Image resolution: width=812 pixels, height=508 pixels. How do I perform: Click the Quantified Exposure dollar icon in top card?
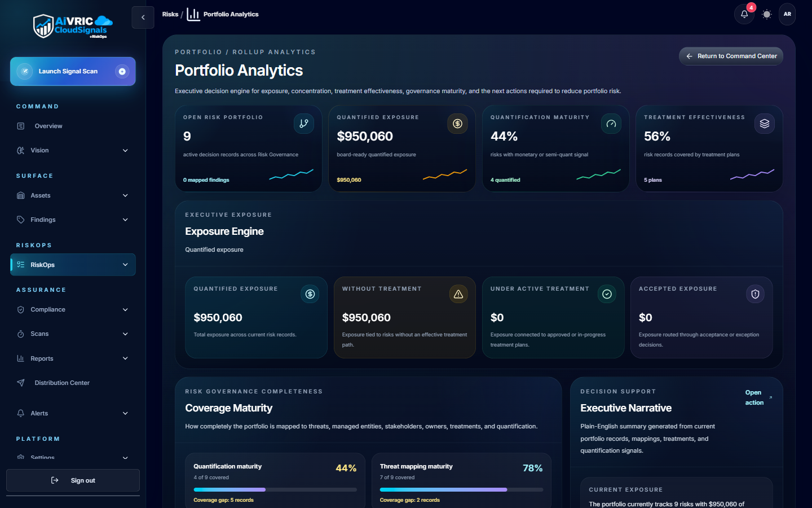point(457,124)
